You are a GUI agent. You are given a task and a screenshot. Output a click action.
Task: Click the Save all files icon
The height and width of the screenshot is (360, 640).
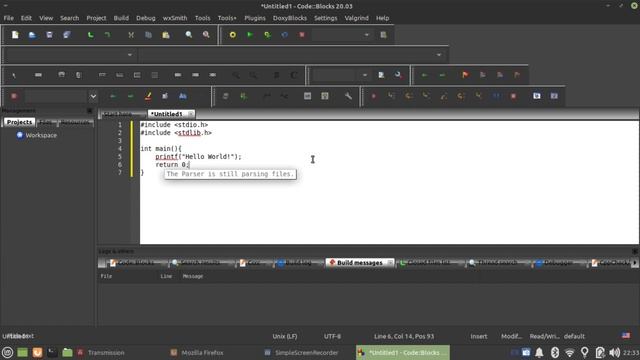[x=67, y=35]
